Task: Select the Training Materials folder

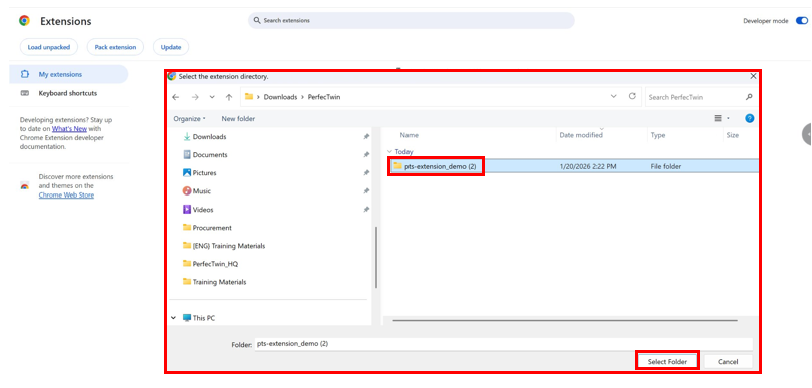Action: tap(219, 282)
